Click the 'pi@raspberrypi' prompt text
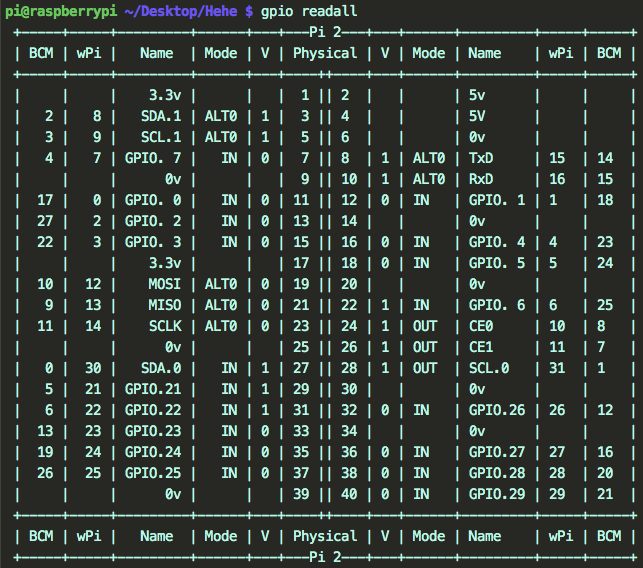 tap(61, 11)
